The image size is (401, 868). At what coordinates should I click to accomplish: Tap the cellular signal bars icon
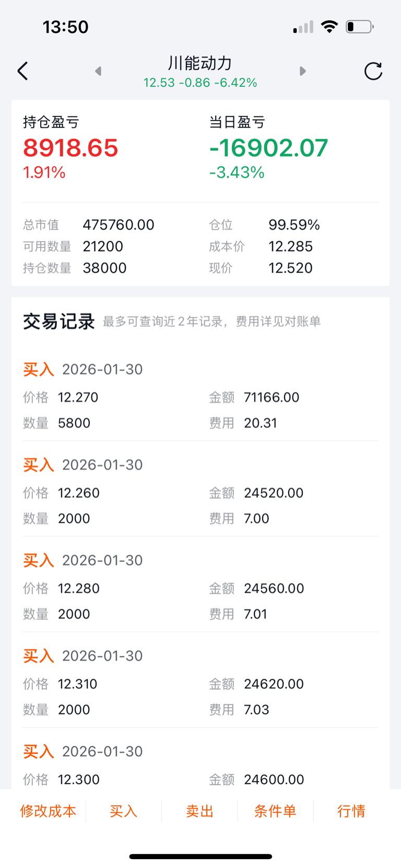pos(303,27)
